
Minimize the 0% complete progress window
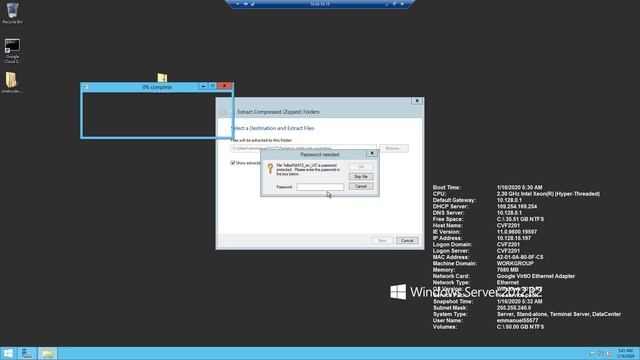[x=203, y=86]
